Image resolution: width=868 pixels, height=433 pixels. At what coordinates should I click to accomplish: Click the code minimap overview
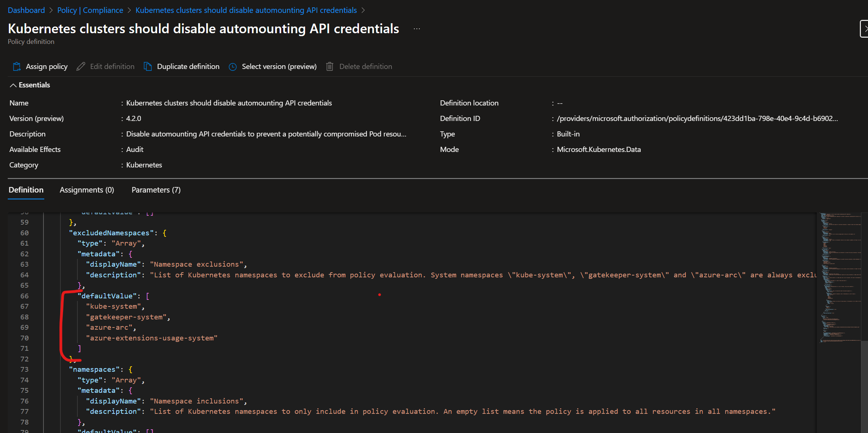841,278
